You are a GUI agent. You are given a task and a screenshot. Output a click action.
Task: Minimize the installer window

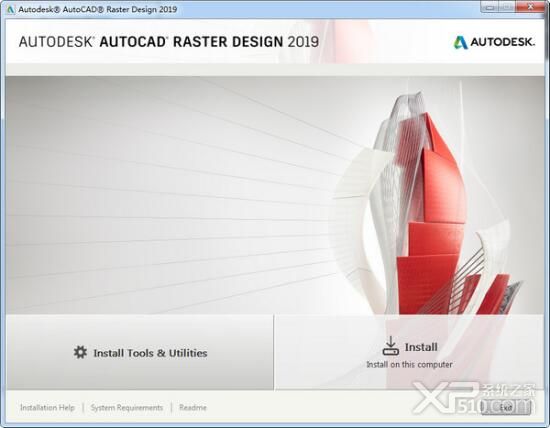(490, 7)
